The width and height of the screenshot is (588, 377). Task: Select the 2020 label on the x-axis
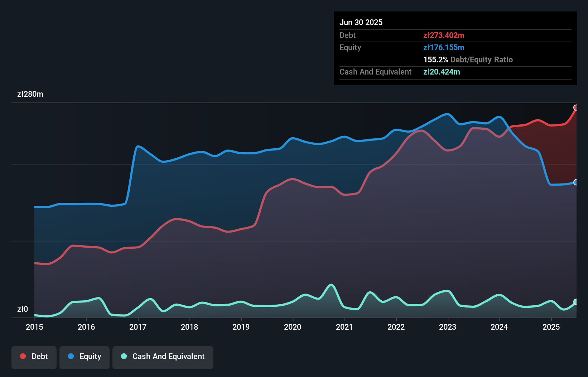[293, 327]
